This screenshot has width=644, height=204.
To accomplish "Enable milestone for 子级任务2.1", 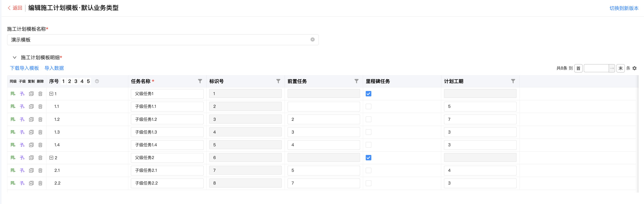I will point(368,170).
